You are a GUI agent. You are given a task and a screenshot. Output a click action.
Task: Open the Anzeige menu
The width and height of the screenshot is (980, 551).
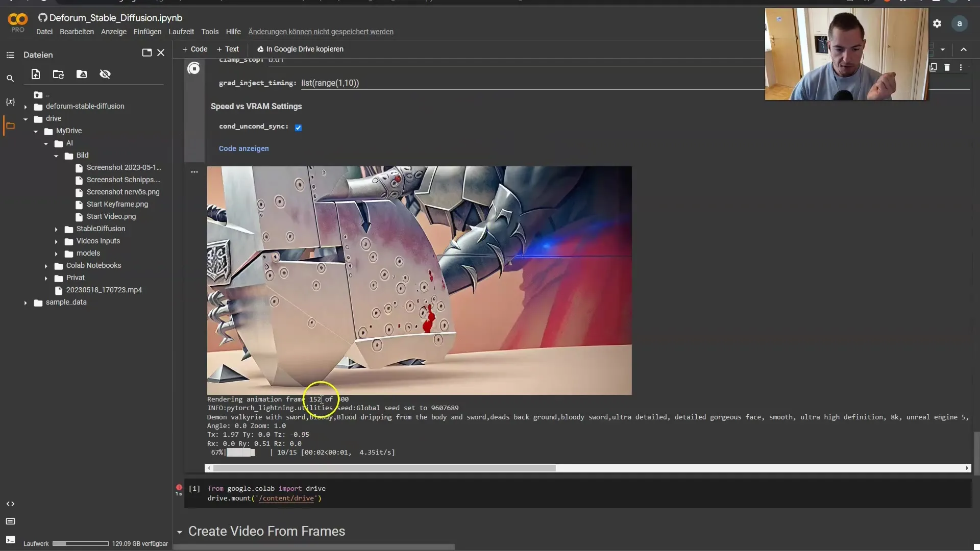(114, 32)
